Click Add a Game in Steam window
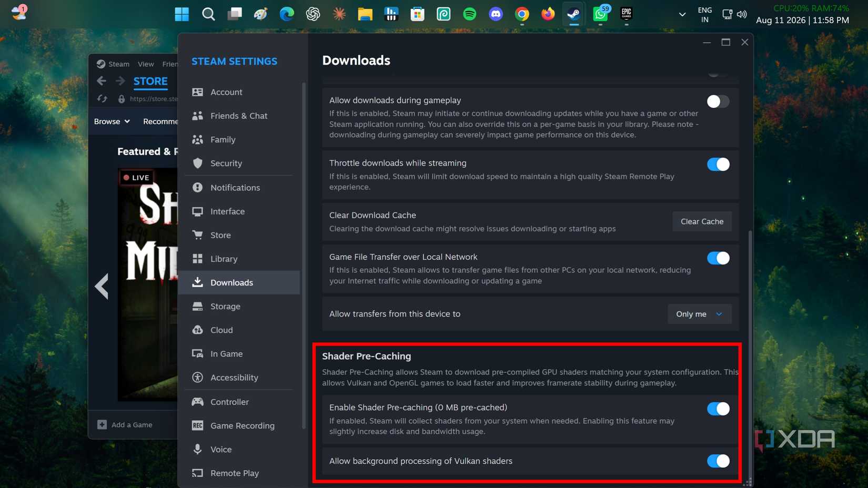The image size is (868, 488). [x=125, y=425]
